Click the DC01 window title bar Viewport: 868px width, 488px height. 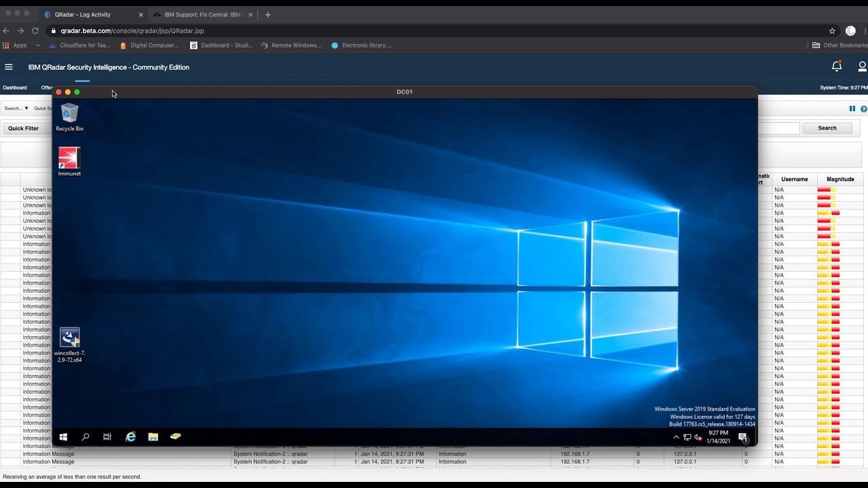click(405, 91)
